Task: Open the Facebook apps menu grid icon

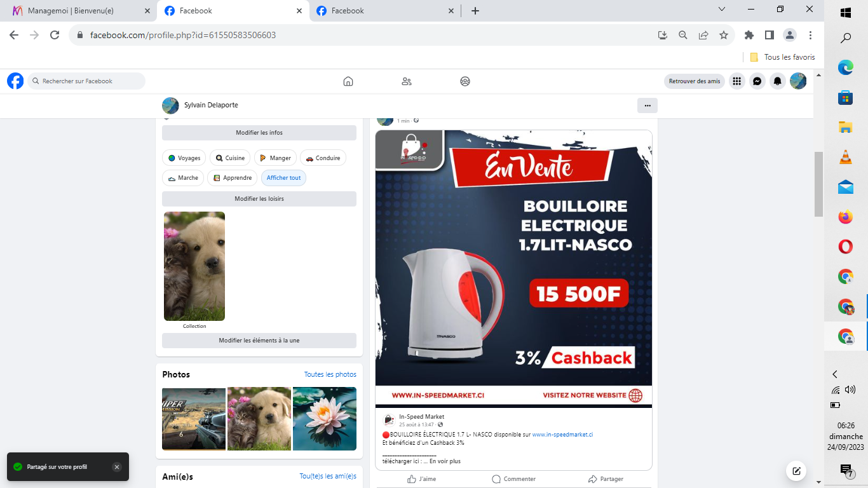Action: pos(736,81)
